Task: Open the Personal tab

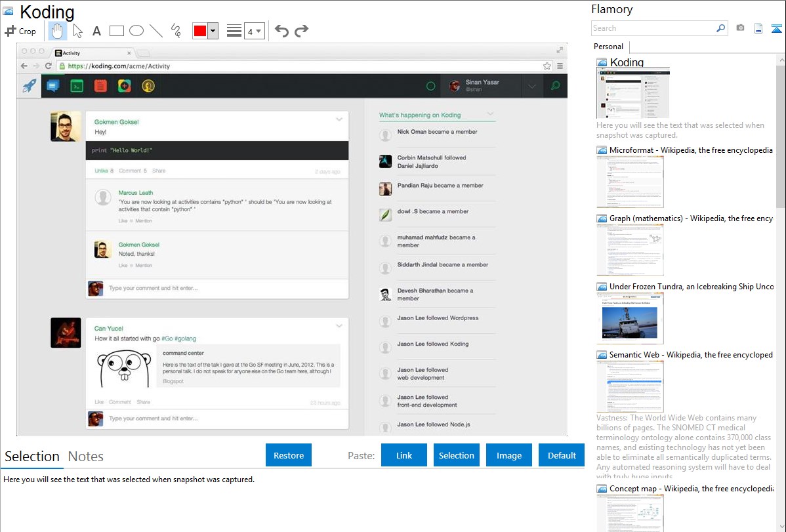Action: coord(608,47)
